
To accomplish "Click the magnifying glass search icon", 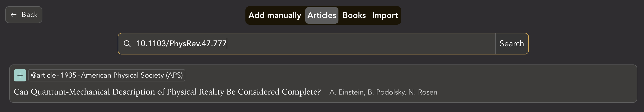I will point(127,44).
